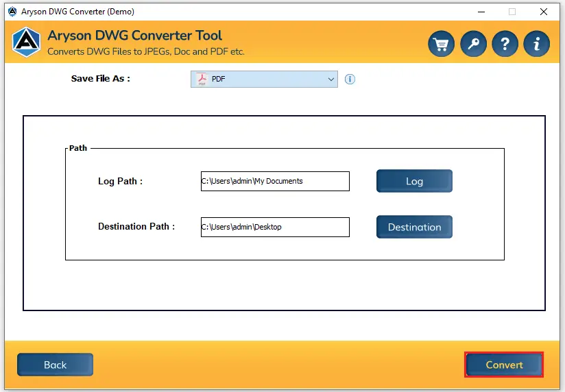Close the Aryson DWG Converter window

point(544,12)
